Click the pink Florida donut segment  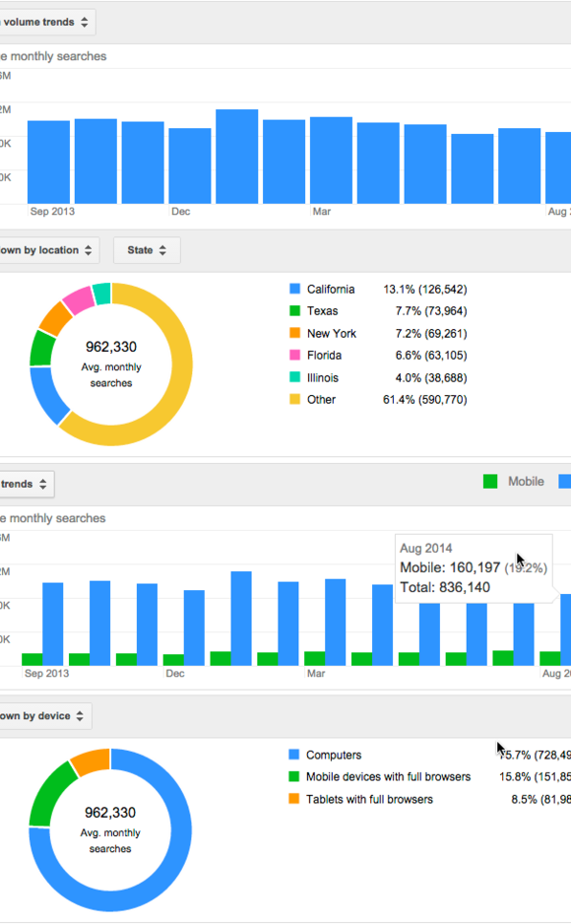tap(80, 299)
